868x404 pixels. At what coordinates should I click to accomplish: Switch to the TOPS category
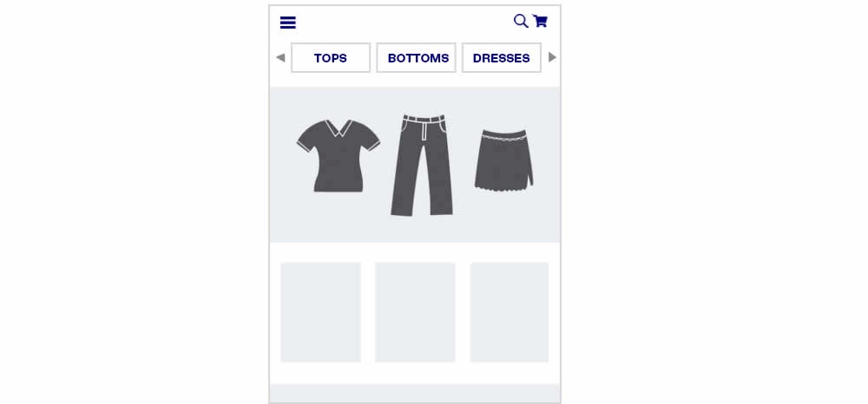pyautogui.click(x=331, y=57)
